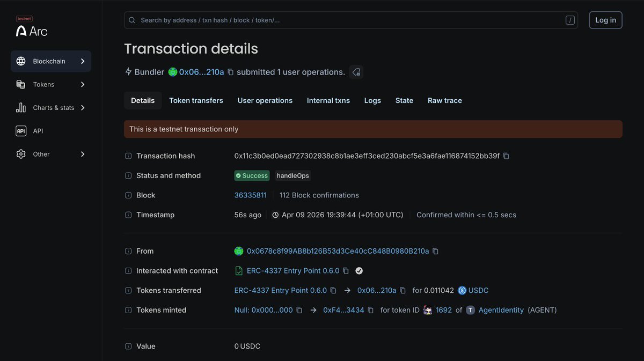Open the State tab
Viewport: 644px width, 361px height.
click(404, 100)
